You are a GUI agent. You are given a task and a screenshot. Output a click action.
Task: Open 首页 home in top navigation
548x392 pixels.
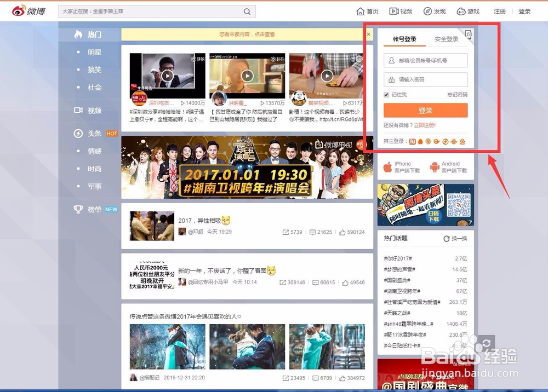click(367, 11)
